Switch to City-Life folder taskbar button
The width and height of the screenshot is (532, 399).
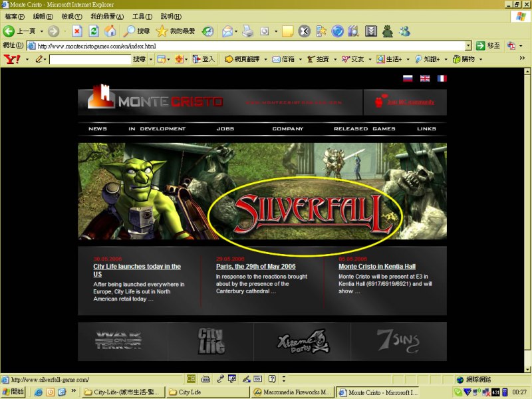click(124, 392)
